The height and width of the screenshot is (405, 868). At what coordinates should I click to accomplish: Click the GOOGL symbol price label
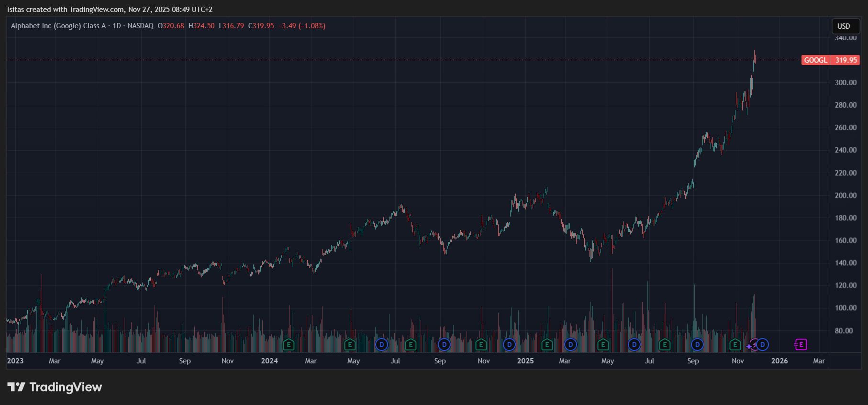(x=815, y=60)
